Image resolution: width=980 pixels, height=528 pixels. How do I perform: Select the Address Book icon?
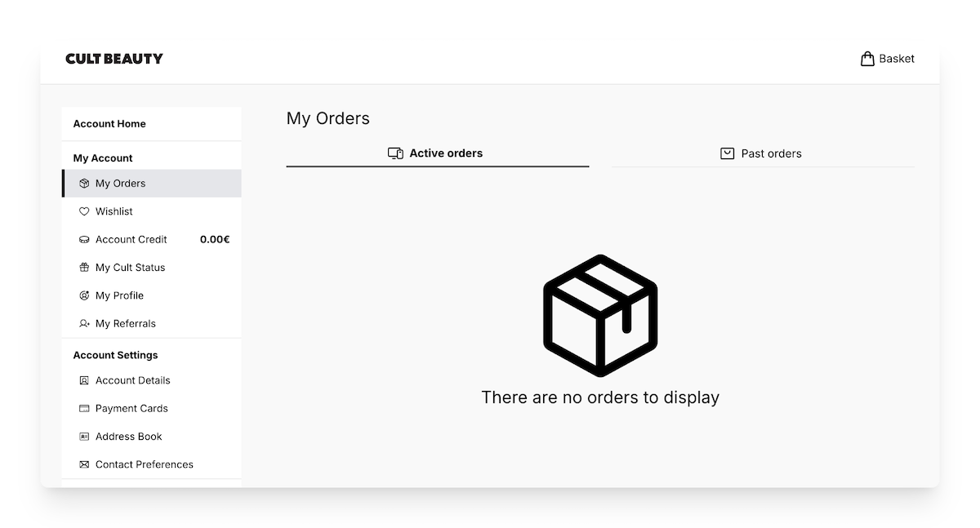[x=84, y=436]
